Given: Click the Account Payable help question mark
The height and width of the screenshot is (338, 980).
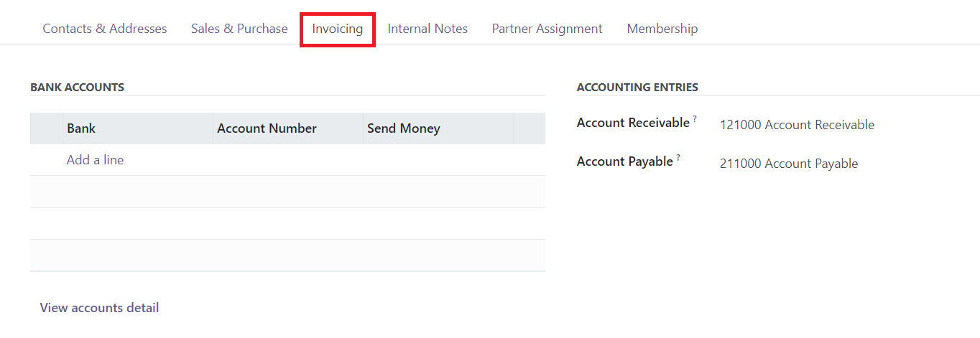Looking at the screenshot, I should tap(678, 158).
